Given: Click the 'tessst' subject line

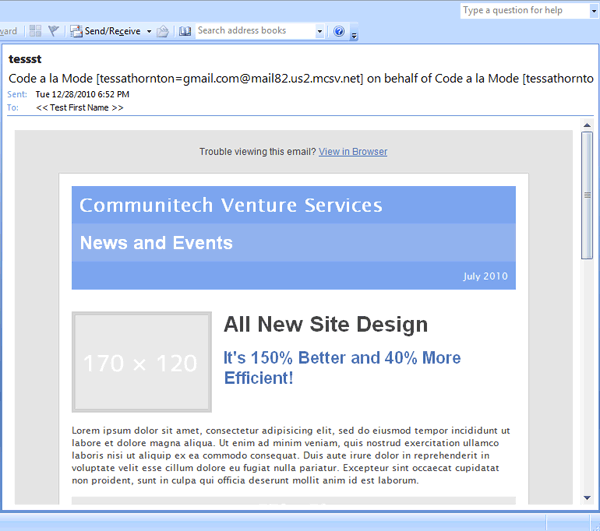Looking at the screenshot, I should [25, 59].
